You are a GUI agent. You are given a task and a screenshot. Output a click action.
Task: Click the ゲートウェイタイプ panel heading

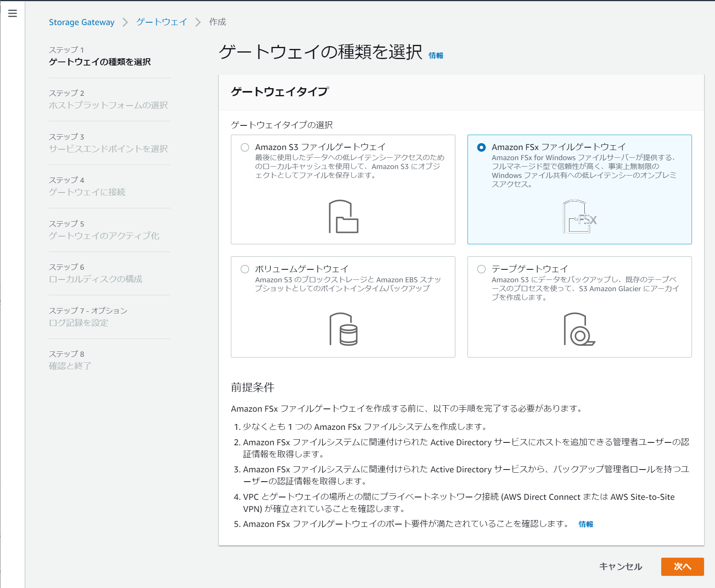(280, 92)
